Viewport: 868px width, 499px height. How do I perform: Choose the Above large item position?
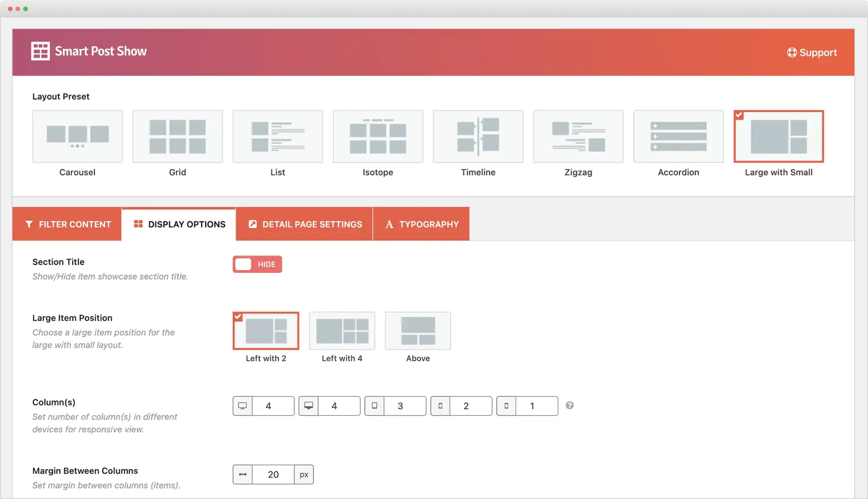[x=418, y=331]
